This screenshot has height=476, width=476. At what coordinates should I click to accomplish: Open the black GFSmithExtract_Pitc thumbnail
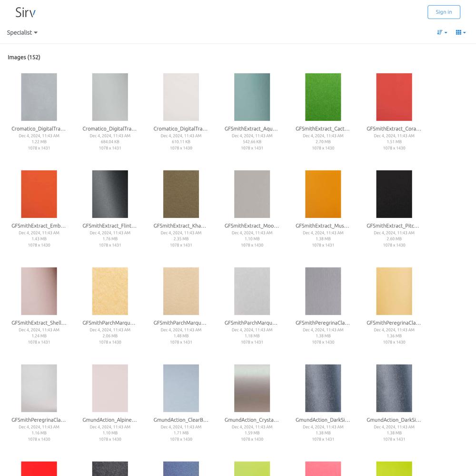[x=394, y=194]
